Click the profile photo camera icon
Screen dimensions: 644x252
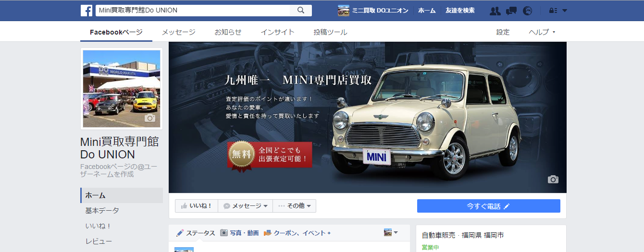pos(150,118)
